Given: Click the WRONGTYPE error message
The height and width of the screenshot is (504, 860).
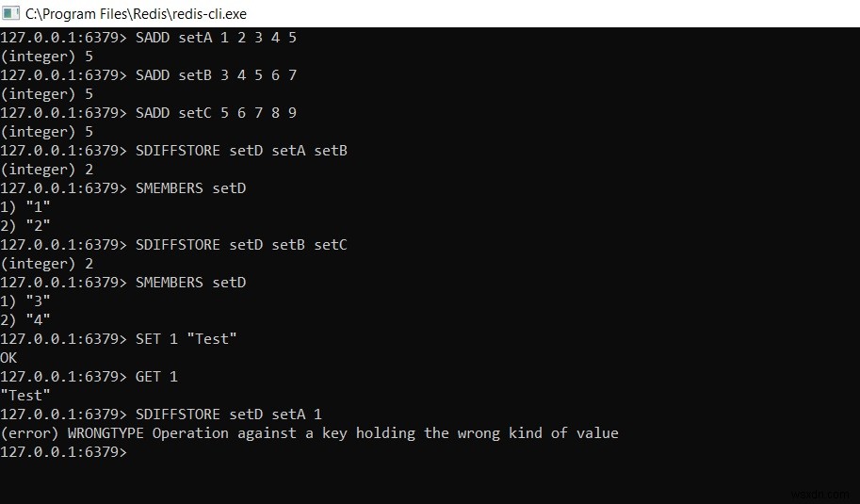Looking at the screenshot, I should [309, 433].
